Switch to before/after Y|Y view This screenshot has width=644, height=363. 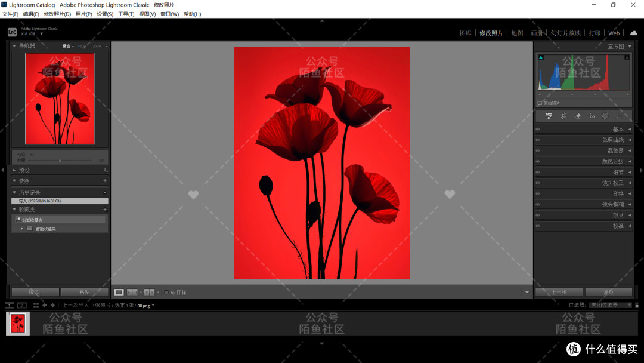click(150, 293)
